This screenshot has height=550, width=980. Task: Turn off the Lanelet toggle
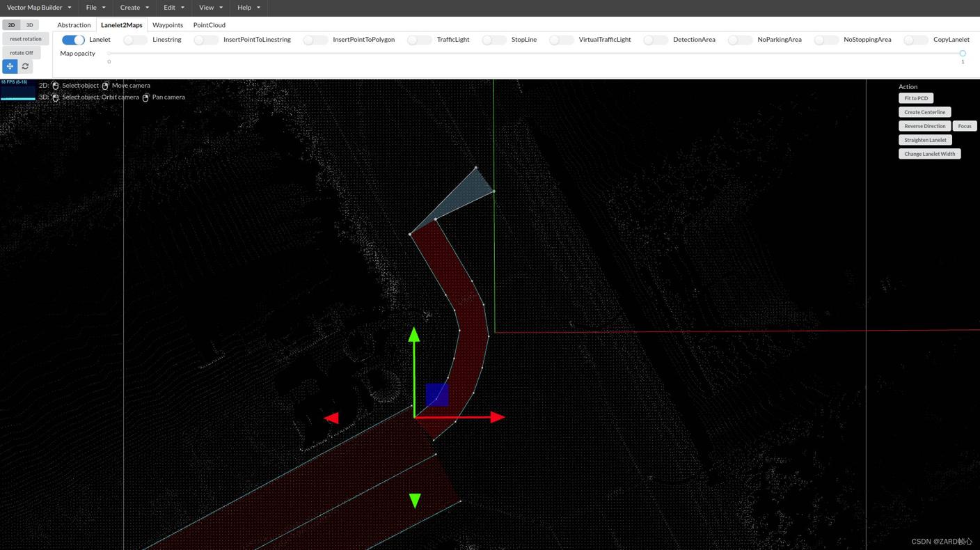(73, 40)
